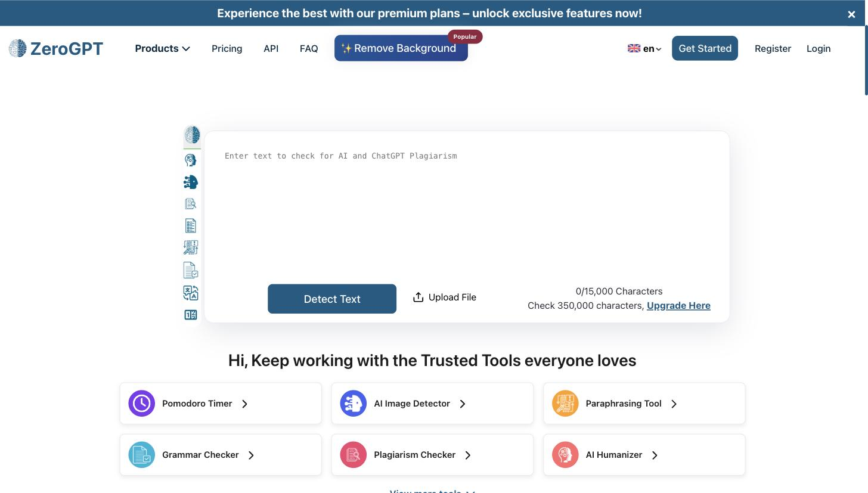Viewport: 868px width, 493px height.
Task: Open the paraphraser sidebar icon with pencil
Action: coord(191,247)
